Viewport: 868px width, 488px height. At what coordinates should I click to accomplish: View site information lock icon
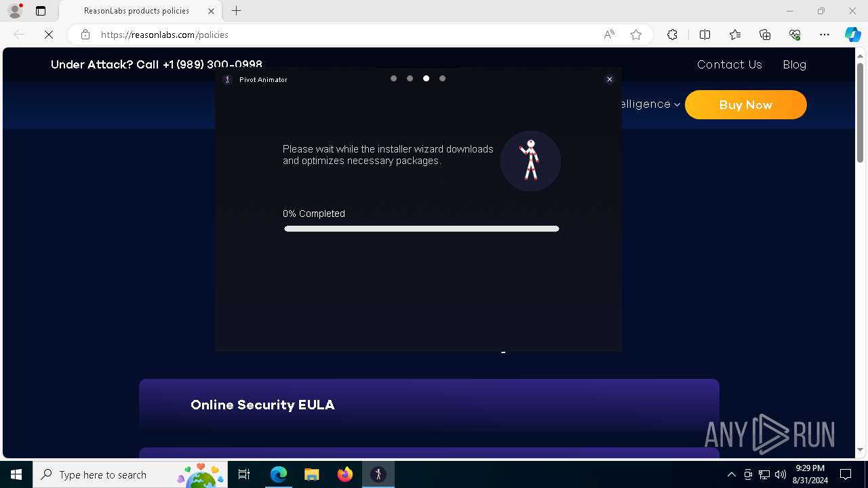click(85, 35)
